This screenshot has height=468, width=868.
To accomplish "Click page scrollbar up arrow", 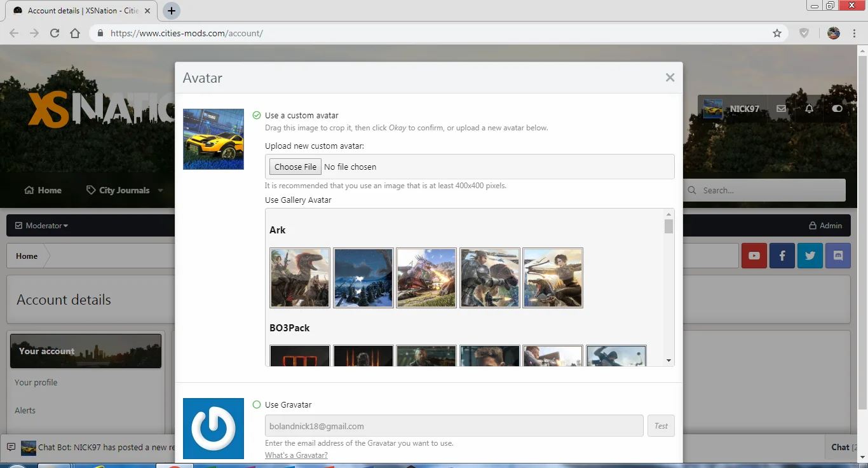I will tap(863, 50).
